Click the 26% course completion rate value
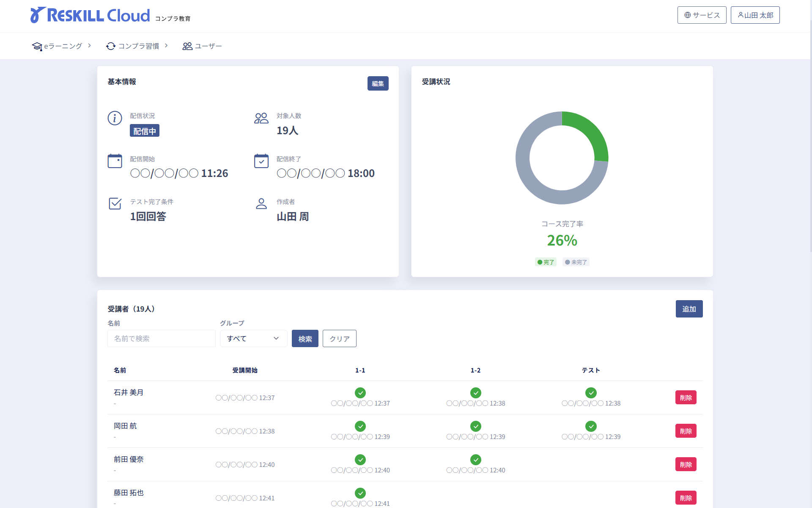This screenshot has width=812, height=508. pos(562,240)
